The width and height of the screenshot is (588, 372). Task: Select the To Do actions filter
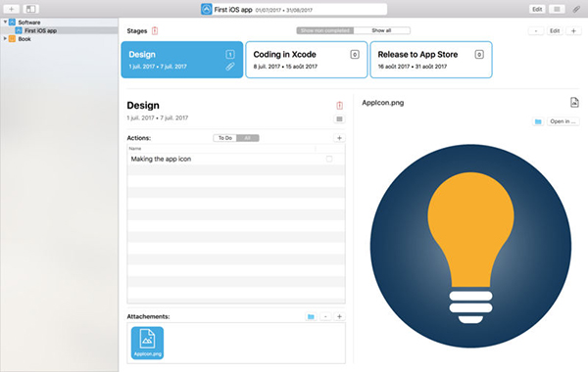pos(225,138)
